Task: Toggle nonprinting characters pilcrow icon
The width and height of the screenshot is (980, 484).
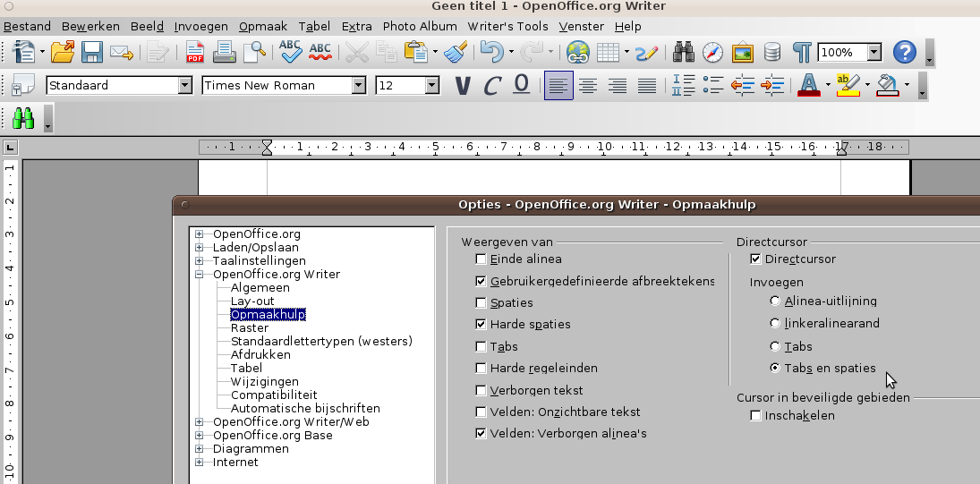Action: pos(802,53)
